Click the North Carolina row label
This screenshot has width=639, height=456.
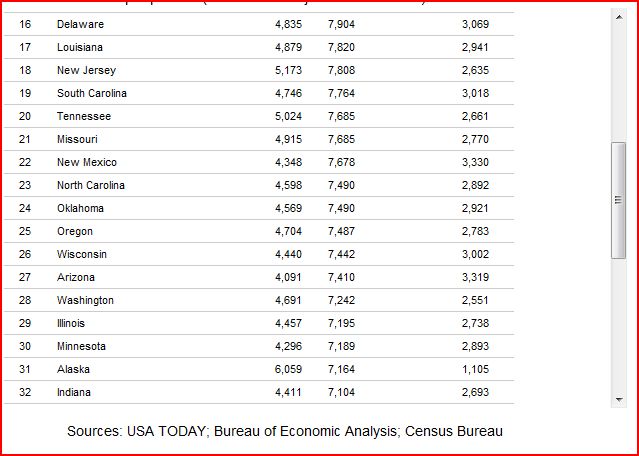click(91, 185)
